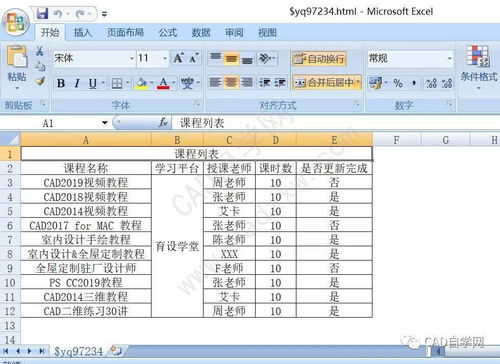This screenshot has width=500, height=364.
Task: Apply percent style
Action: [x=398, y=83]
